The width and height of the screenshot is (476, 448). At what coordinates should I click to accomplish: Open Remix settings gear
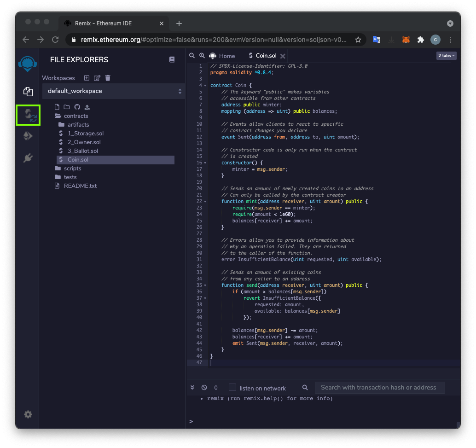click(28, 414)
